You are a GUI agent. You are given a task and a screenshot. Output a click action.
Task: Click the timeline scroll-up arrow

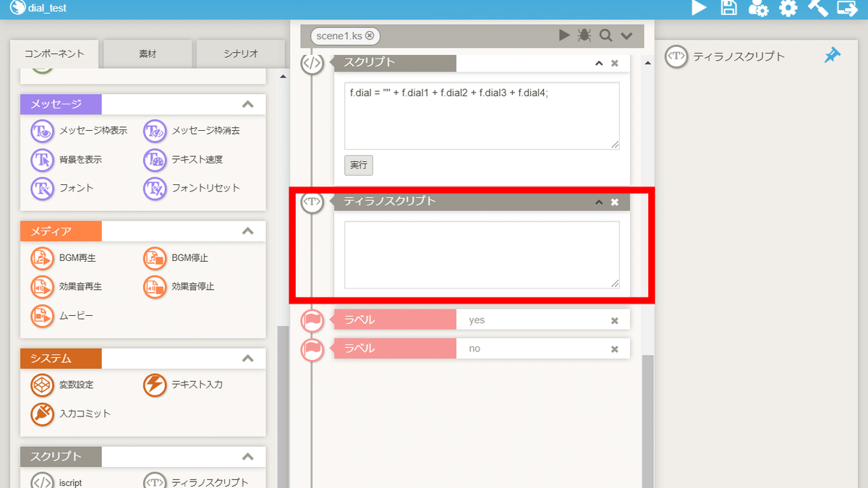coord(648,64)
